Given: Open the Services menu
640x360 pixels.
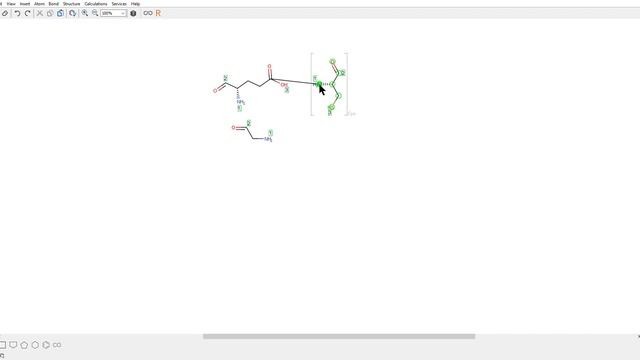Looking at the screenshot, I should [x=119, y=4].
